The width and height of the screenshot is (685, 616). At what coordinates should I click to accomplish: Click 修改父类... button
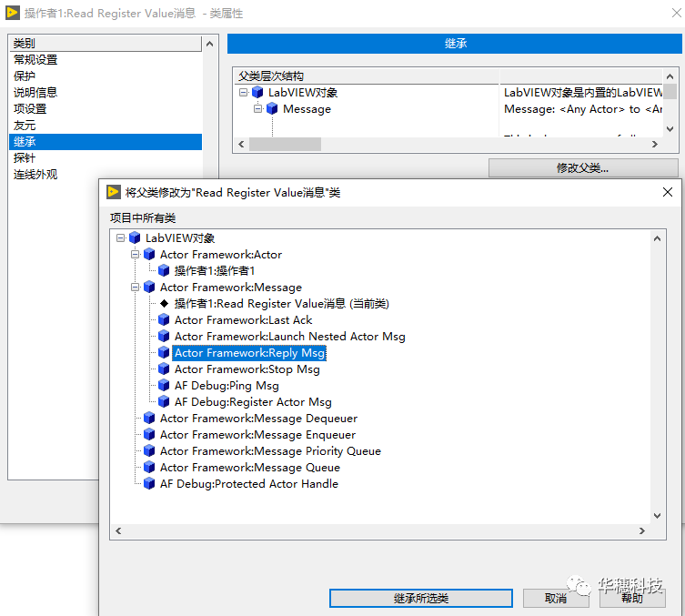pyautogui.click(x=583, y=167)
